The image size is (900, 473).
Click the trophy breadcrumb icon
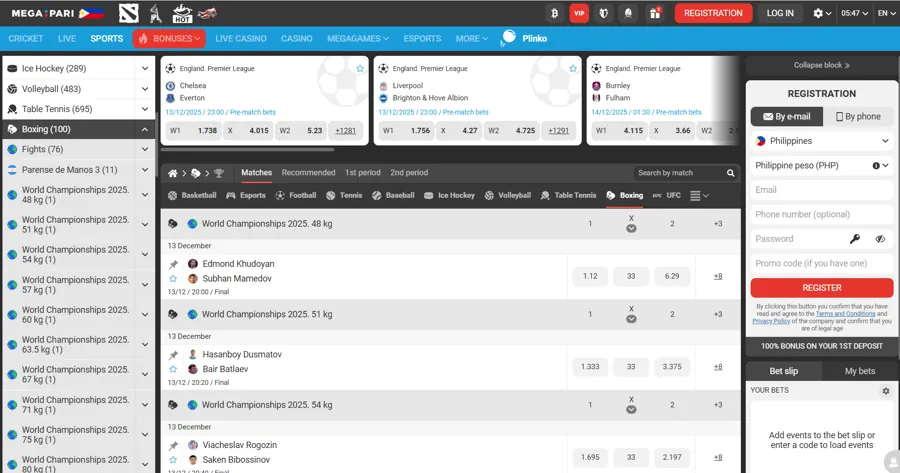pos(218,173)
